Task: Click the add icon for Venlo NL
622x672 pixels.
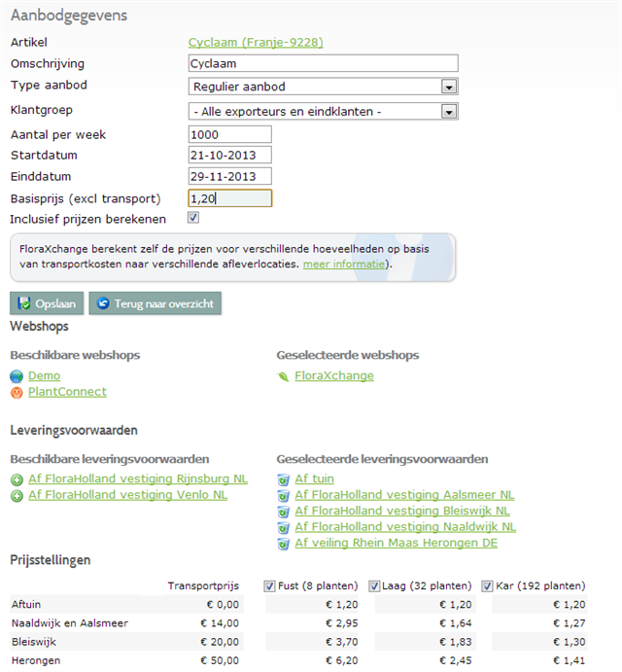Action: pyautogui.click(x=17, y=495)
